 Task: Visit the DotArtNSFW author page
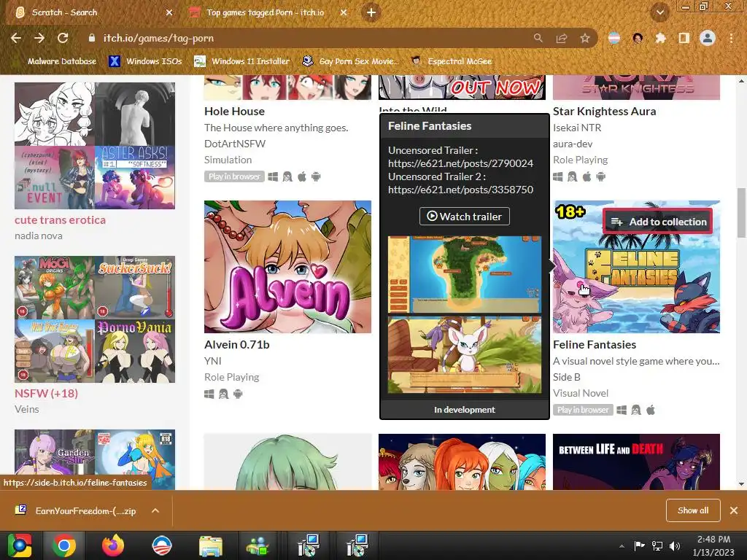pos(235,144)
